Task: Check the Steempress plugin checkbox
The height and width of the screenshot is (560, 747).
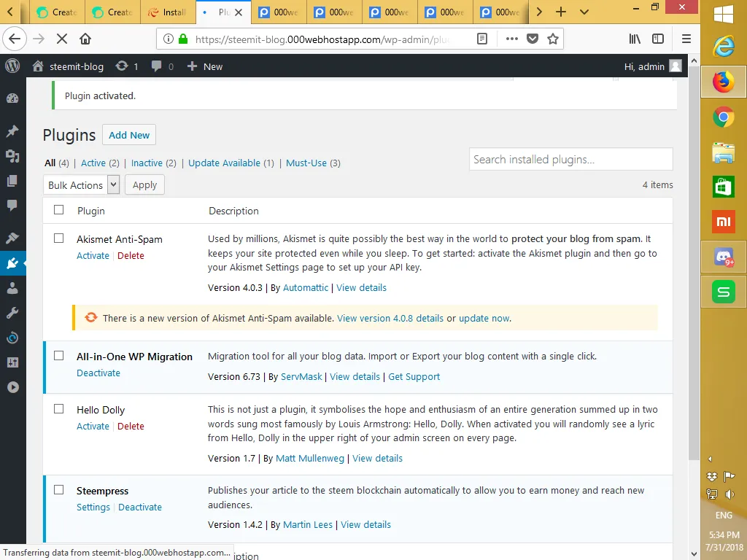Action: pyautogui.click(x=58, y=490)
